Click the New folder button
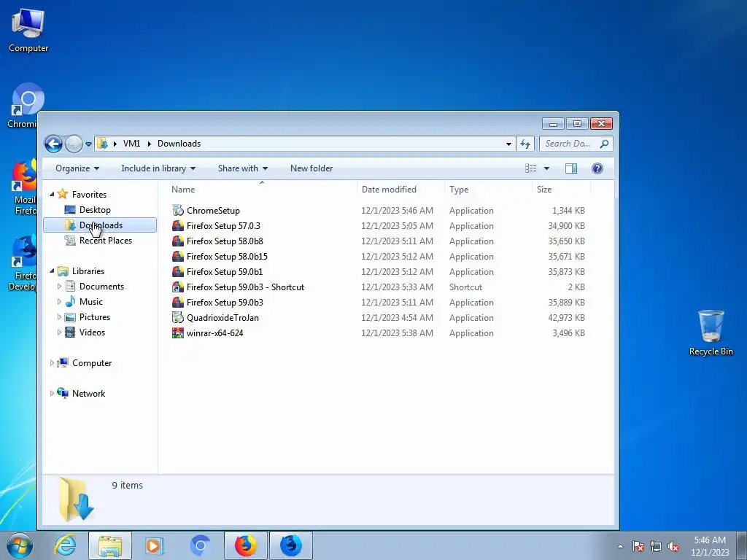Screen dimensions: 747x560 click(x=311, y=168)
